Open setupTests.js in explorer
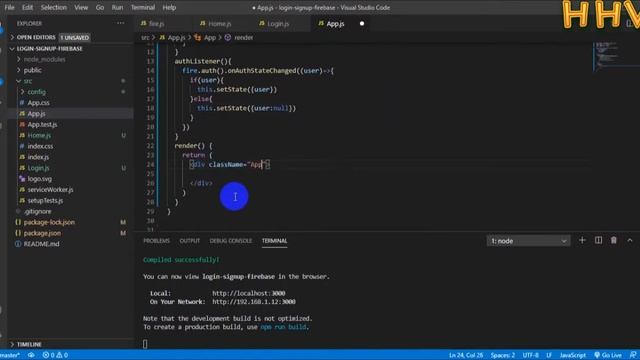Screen dimensions: 640x360 pos(45,200)
